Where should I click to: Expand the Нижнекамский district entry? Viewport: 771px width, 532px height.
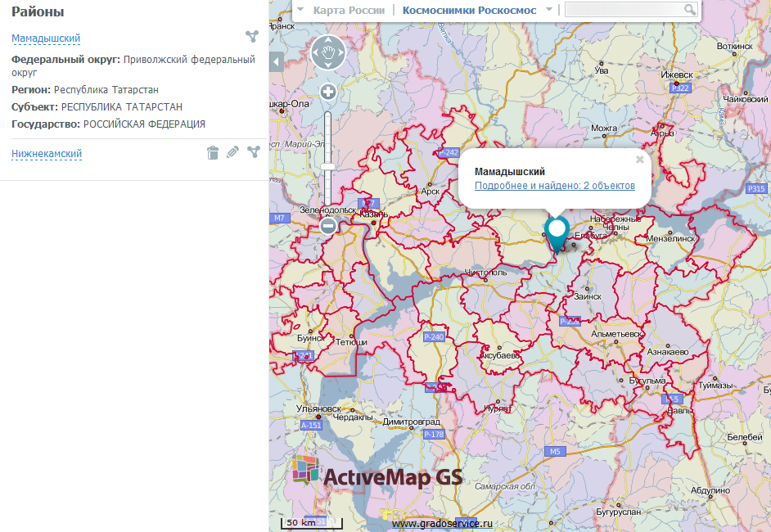click(x=47, y=154)
